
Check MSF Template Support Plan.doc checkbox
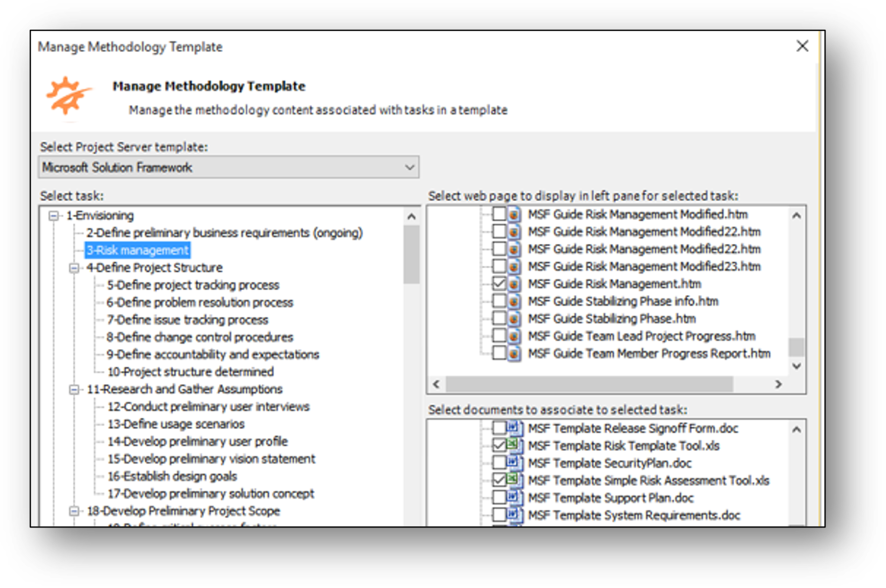coord(499,497)
